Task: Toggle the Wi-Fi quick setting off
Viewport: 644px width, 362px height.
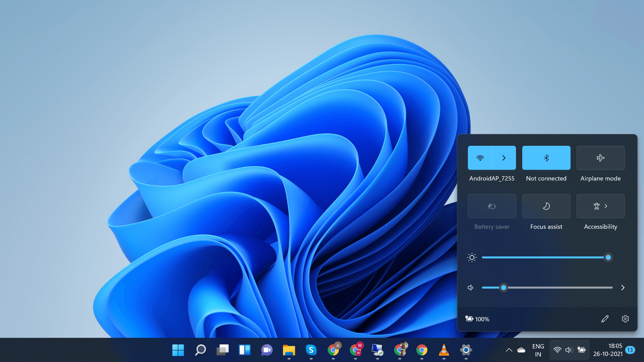Action: (480, 158)
